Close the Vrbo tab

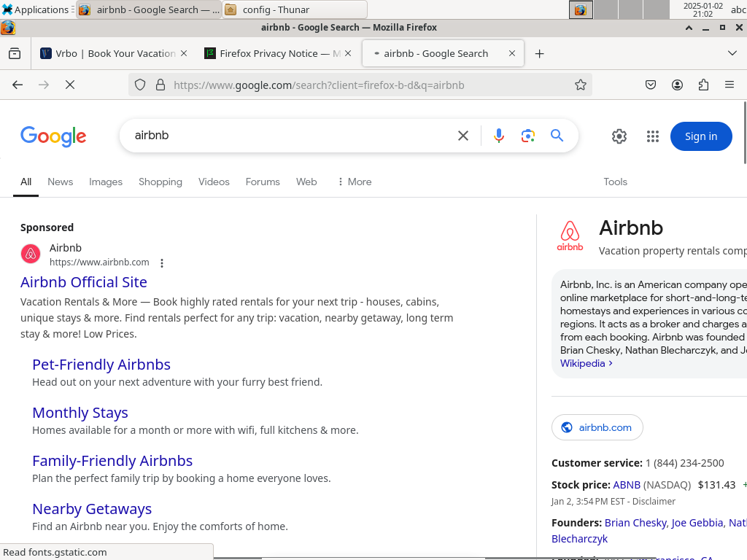[x=184, y=53]
